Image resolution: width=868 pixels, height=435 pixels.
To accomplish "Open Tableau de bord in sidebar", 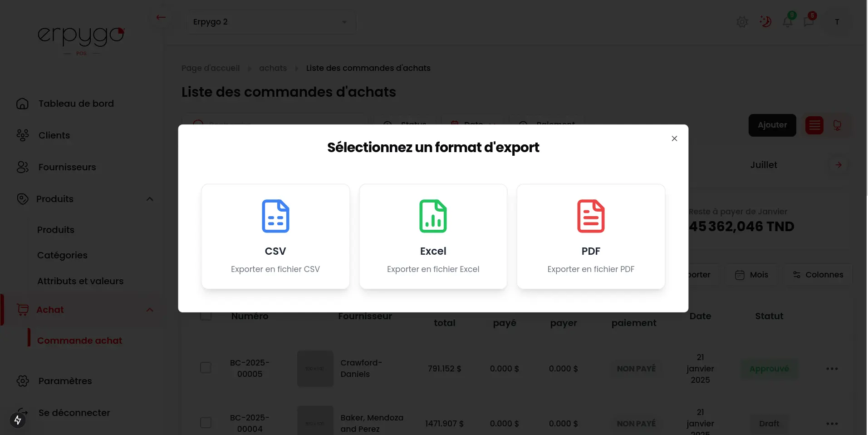I will pos(76,104).
